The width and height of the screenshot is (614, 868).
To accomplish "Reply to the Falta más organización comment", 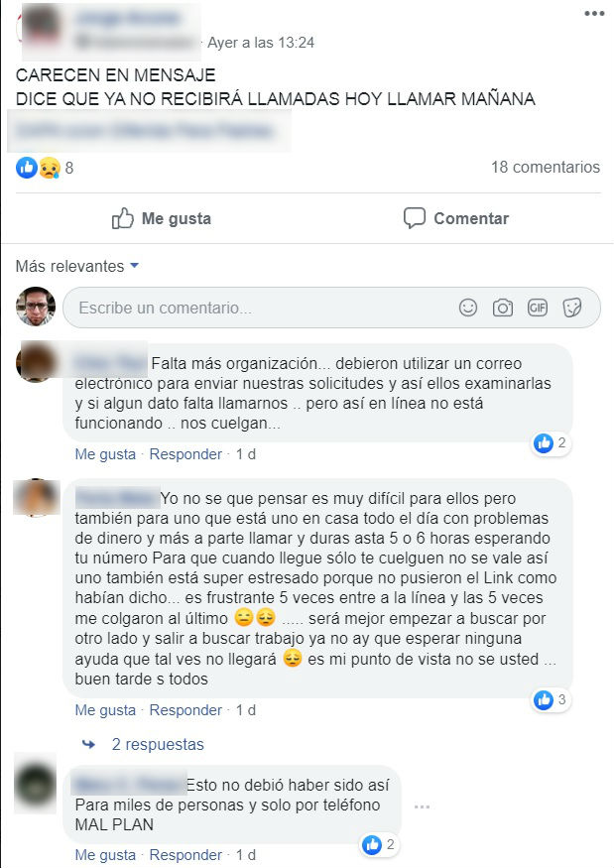I will click(x=185, y=454).
